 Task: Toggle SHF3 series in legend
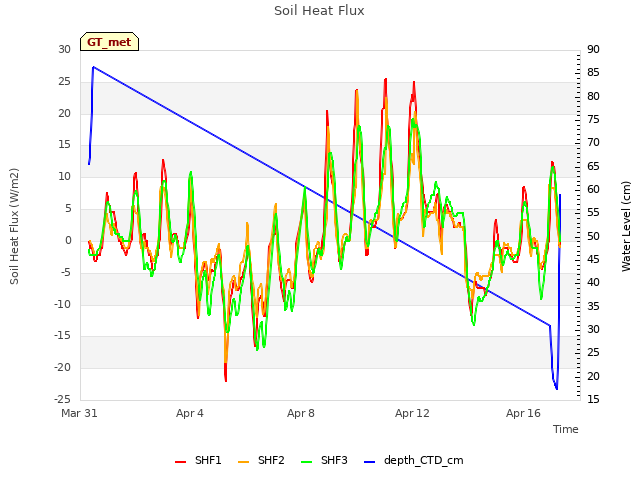(324, 460)
